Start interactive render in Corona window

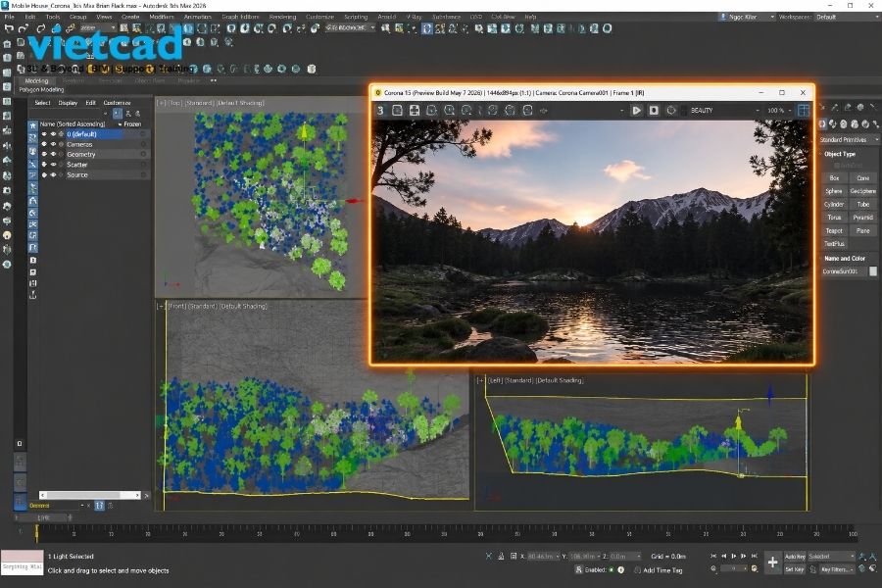(636, 111)
